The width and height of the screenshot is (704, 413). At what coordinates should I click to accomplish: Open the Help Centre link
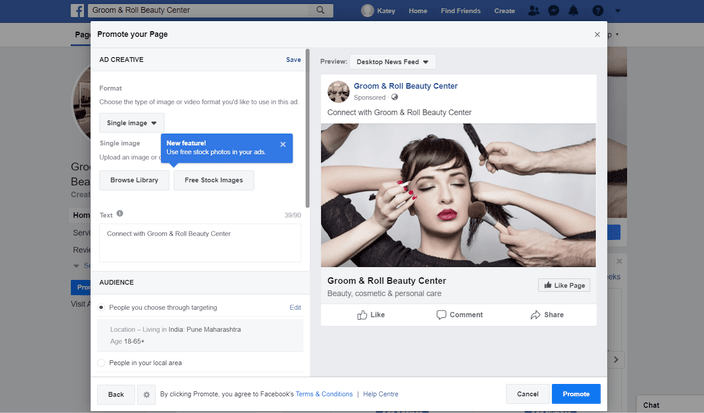(x=380, y=394)
